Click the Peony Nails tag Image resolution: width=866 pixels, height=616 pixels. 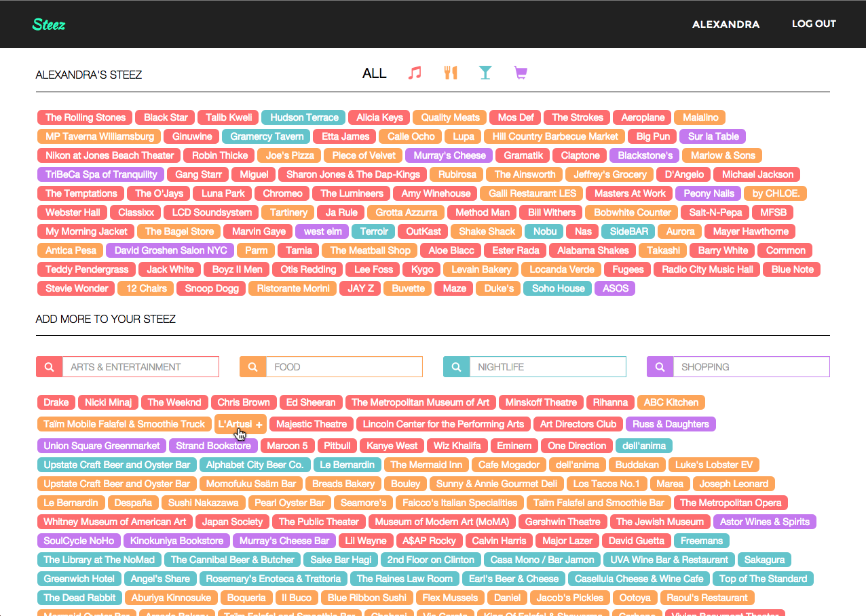709,193
